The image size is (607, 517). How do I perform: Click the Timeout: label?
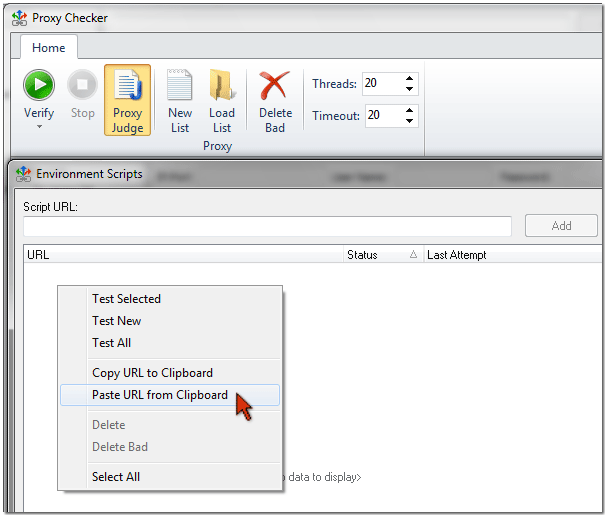pyautogui.click(x=336, y=116)
